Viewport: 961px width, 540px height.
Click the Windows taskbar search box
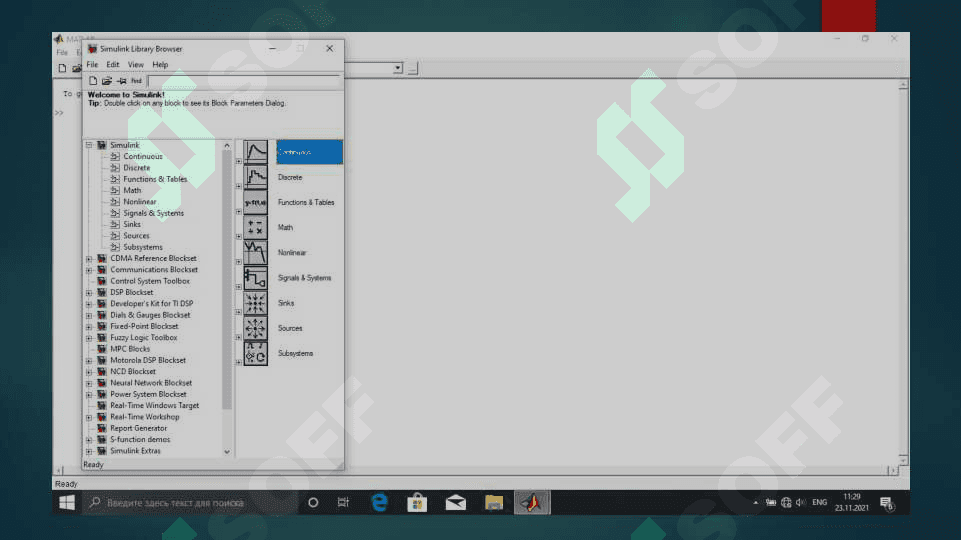(190, 503)
